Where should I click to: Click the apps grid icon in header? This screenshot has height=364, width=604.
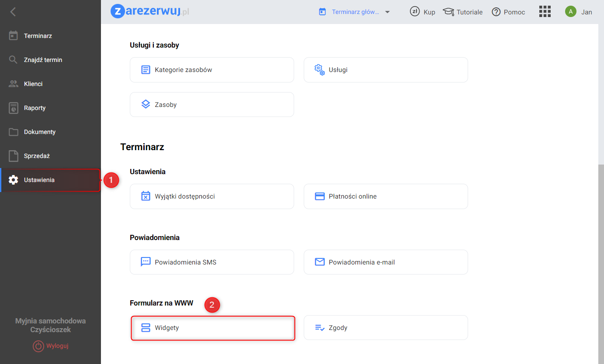coord(545,12)
